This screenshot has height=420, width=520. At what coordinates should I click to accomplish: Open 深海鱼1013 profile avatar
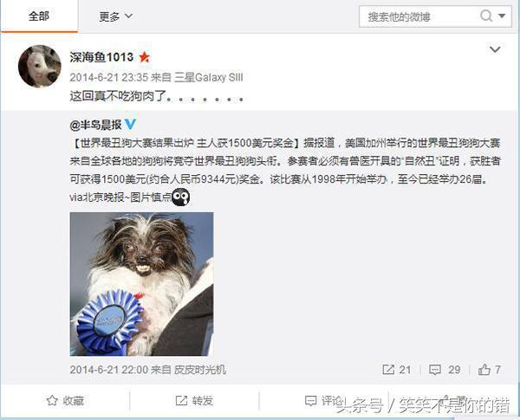(x=40, y=67)
